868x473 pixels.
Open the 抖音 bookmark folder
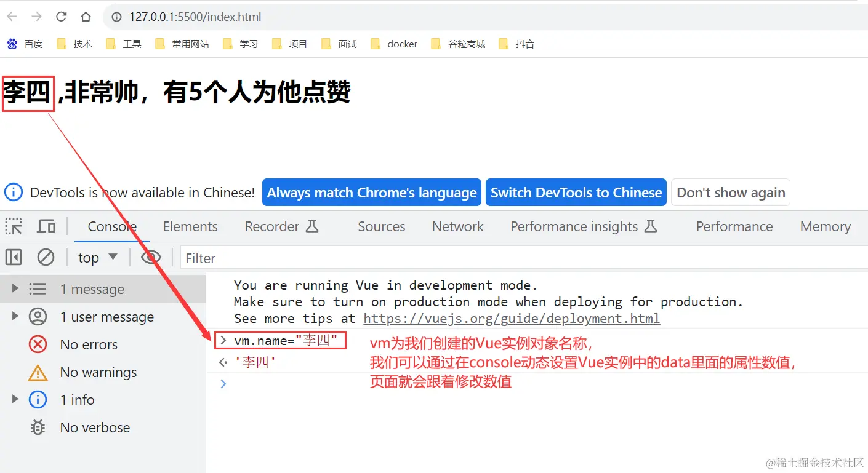[516, 44]
